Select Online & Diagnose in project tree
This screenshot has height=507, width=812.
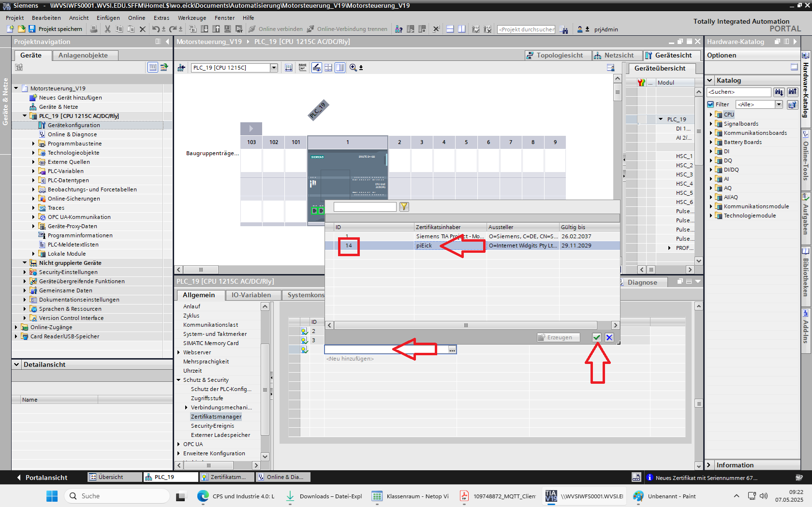pyautogui.click(x=72, y=134)
